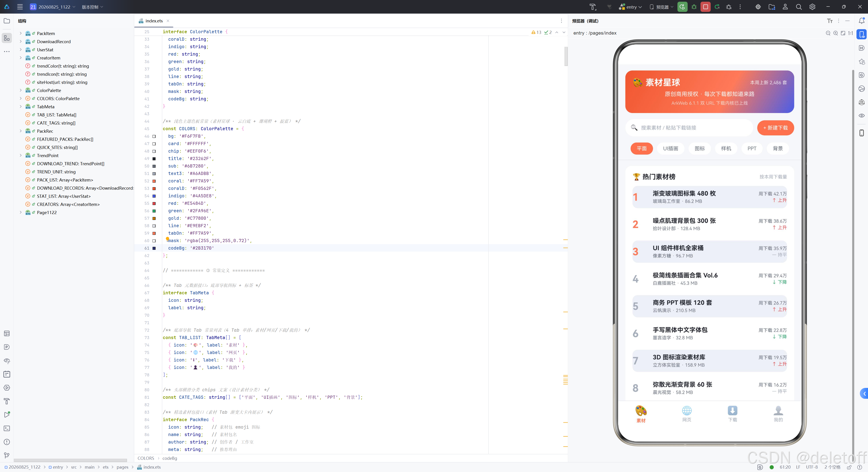Stop the running session with red square
868x472 pixels.
[x=705, y=7]
